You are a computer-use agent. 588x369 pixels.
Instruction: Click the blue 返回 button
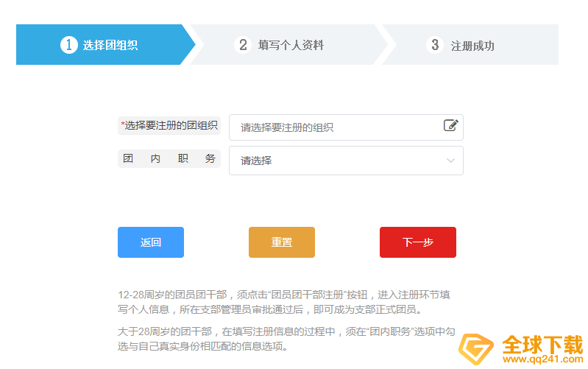[151, 242]
